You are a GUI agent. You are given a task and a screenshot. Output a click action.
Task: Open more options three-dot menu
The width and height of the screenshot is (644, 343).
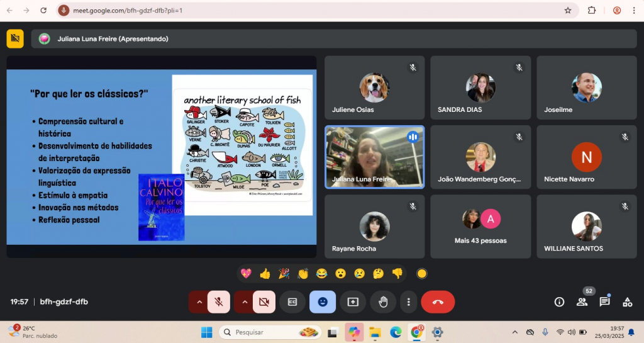point(409,301)
